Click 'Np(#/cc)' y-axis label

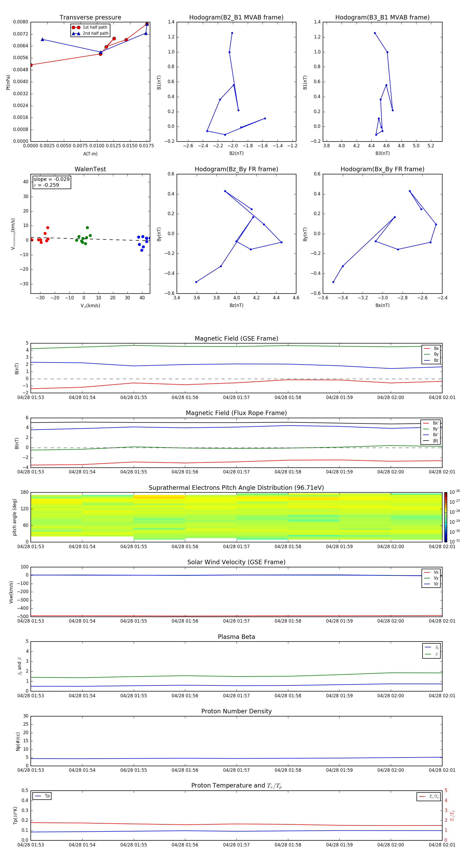[18, 741]
